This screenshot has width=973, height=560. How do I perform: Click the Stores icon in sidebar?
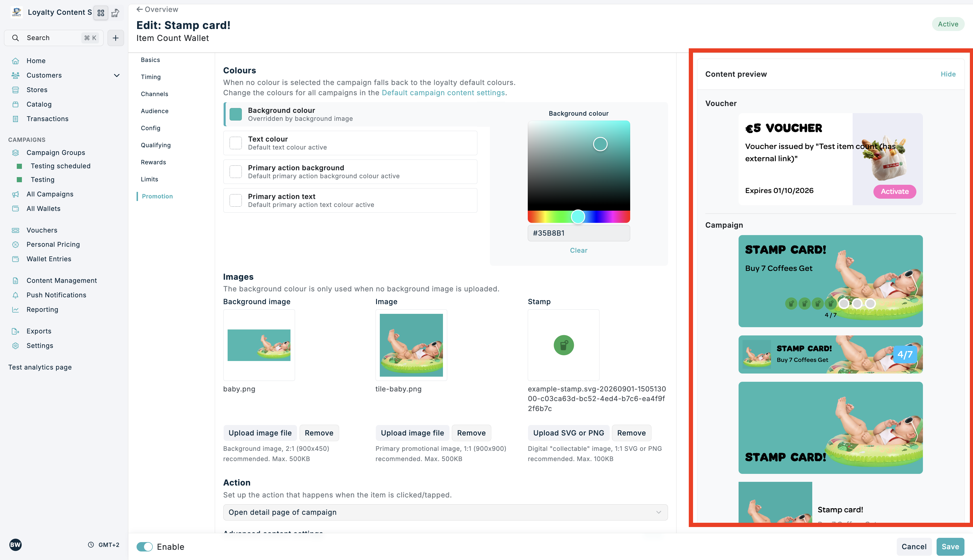pos(15,90)
